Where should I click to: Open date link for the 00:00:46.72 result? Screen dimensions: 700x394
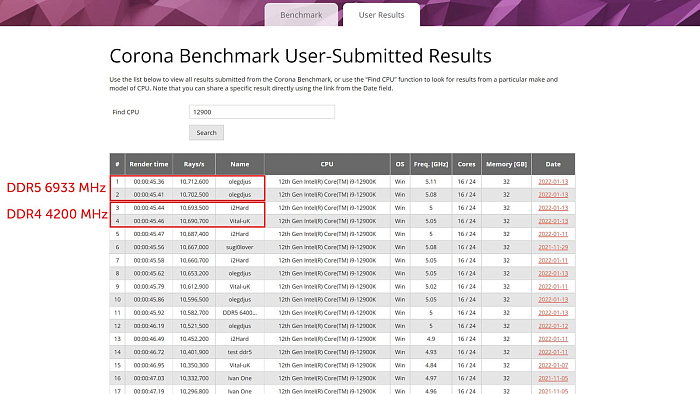553,352
